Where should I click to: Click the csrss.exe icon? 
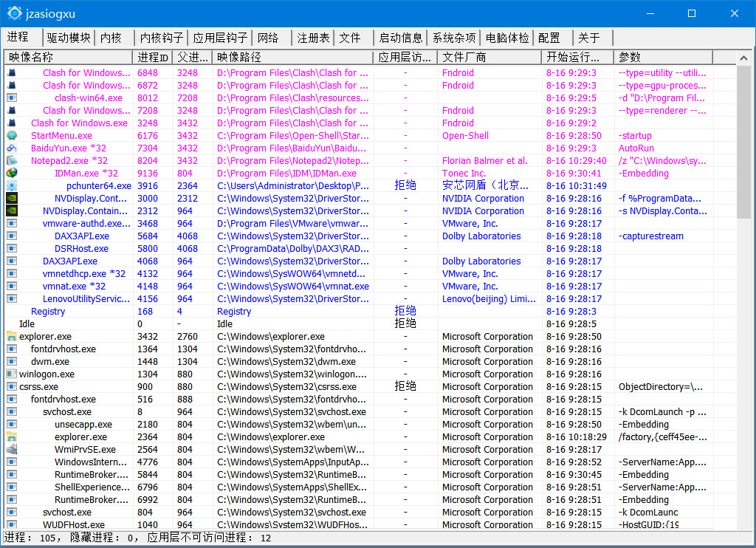[x=12, y=386]
